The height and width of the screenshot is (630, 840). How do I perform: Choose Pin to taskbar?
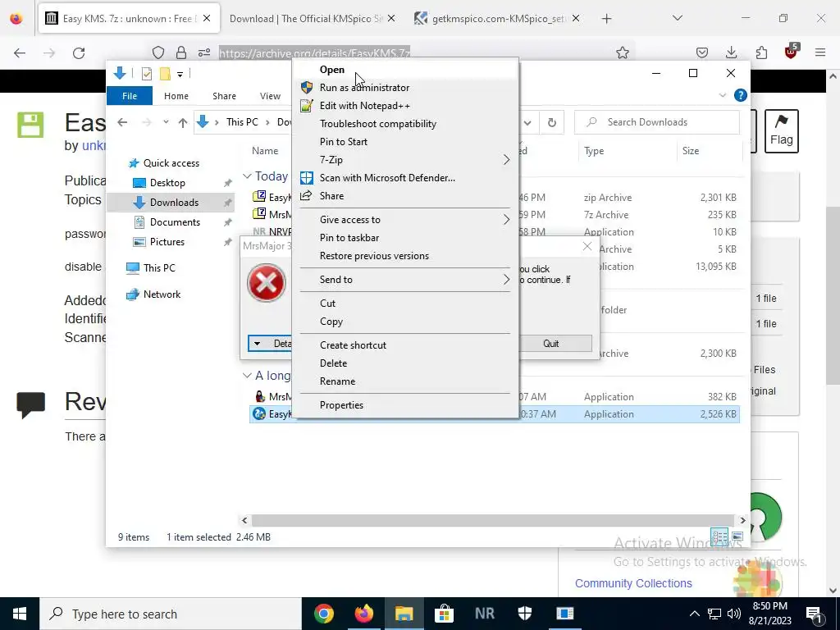(x=349, y=238)
